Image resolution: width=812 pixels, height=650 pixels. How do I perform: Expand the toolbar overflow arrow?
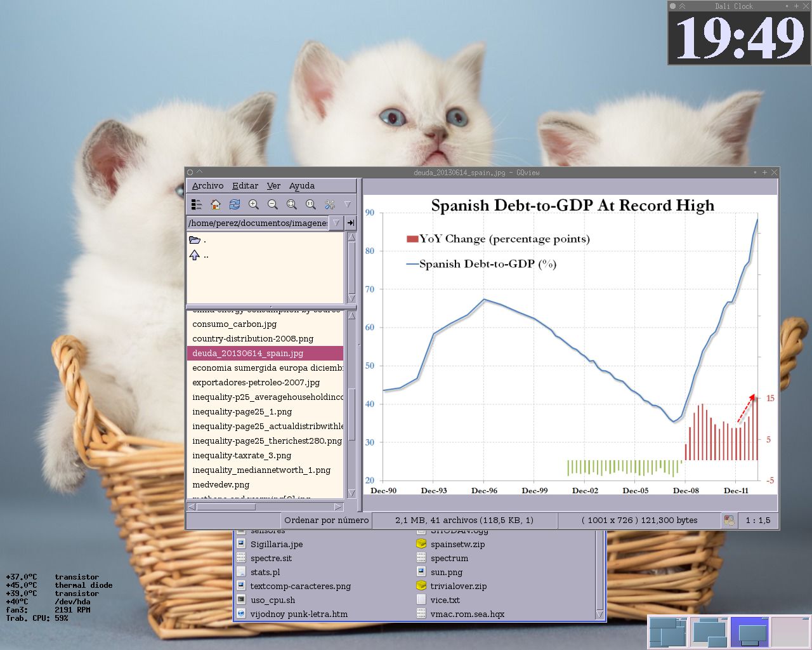click(348, 204)
